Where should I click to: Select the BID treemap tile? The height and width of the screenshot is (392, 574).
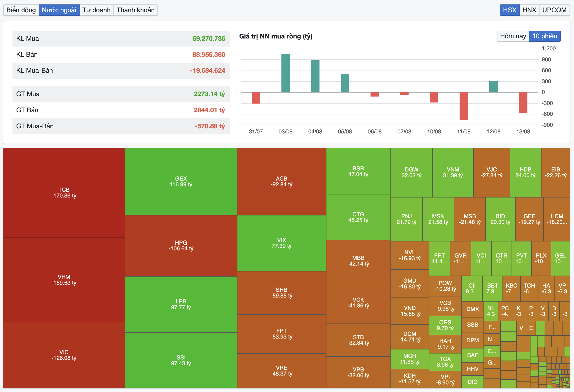500,219
